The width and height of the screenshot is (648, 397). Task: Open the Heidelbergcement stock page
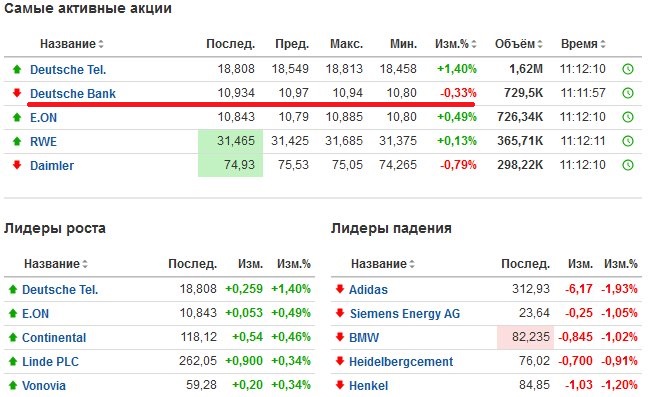tap(401, 362)
